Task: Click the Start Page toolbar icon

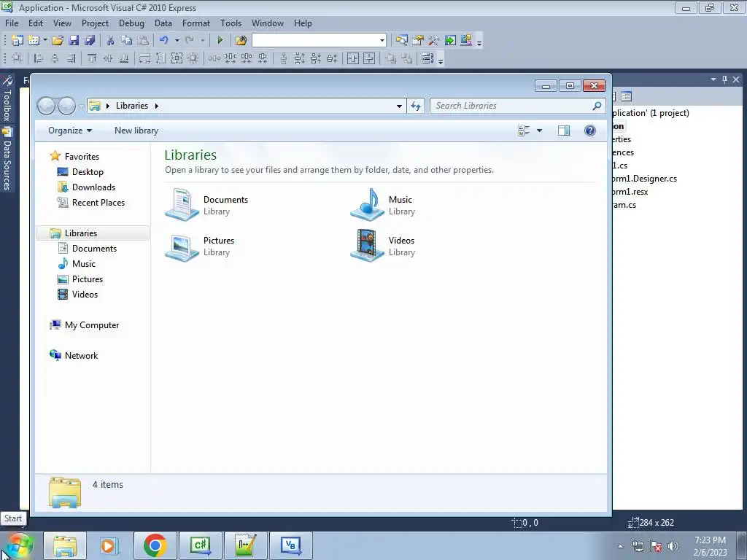Action: (x=449, y=41)
